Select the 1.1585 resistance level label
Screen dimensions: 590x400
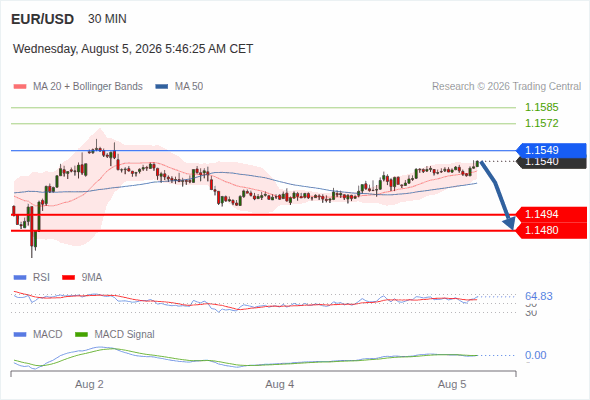541,108
